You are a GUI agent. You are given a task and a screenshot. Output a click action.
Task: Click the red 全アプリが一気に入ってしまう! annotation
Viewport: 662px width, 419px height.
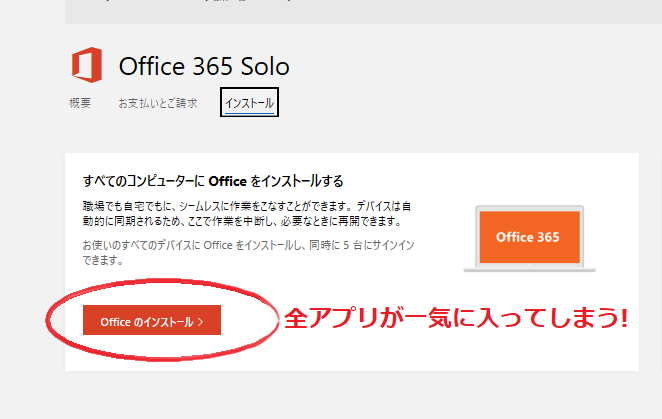coord(456,319)
